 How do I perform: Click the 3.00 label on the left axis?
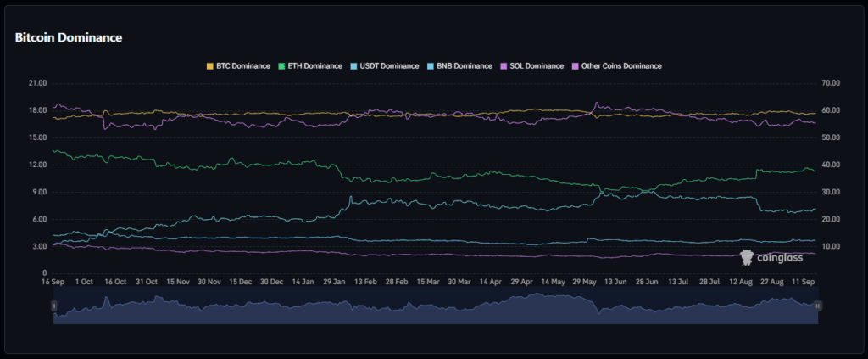40,246
